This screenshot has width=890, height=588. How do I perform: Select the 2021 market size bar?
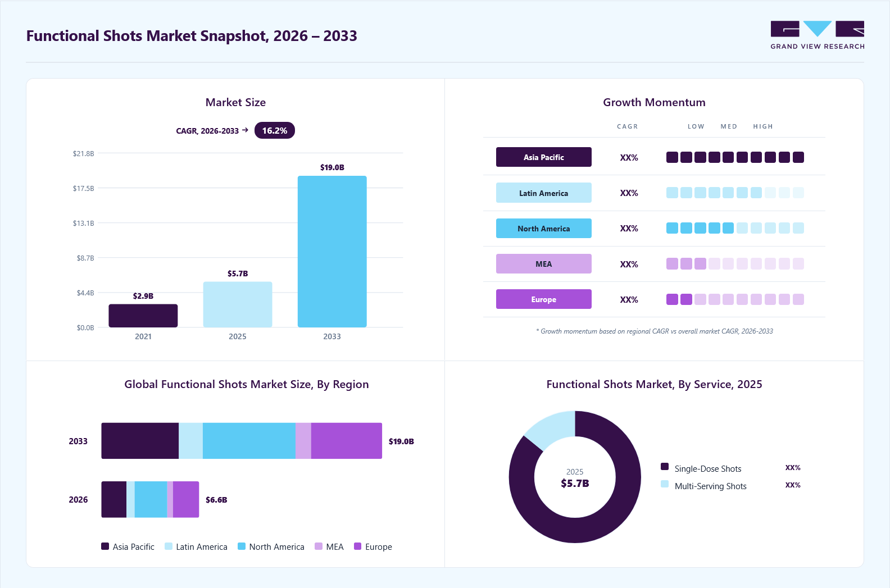[x=143, y=316]
